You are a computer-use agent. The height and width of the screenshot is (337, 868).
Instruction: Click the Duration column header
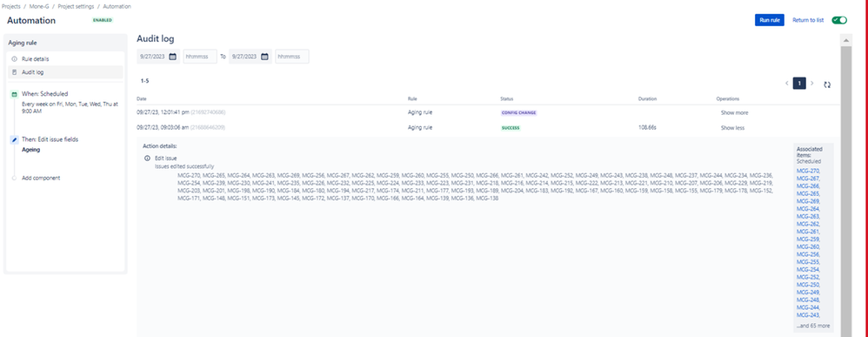click(647, 98)
